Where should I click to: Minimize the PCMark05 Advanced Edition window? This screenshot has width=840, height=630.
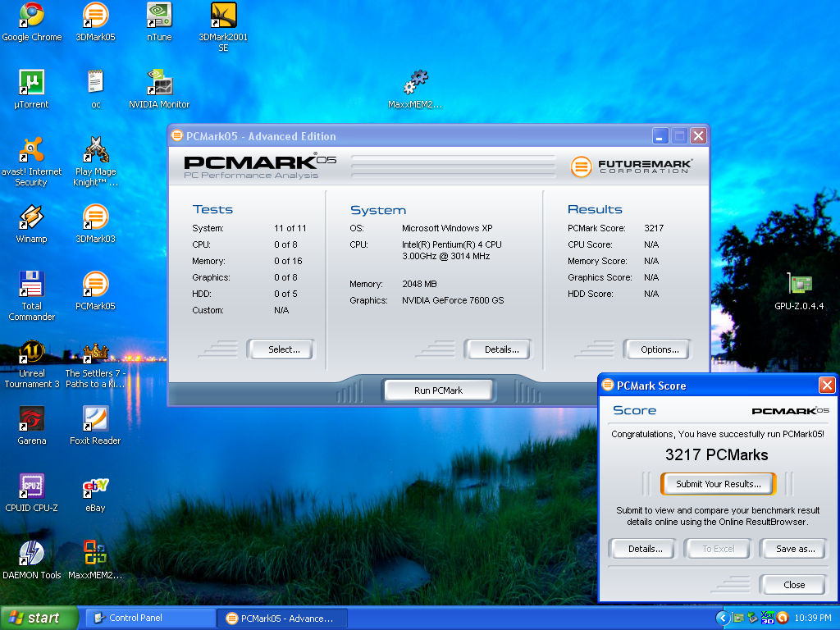pos(660,136)
